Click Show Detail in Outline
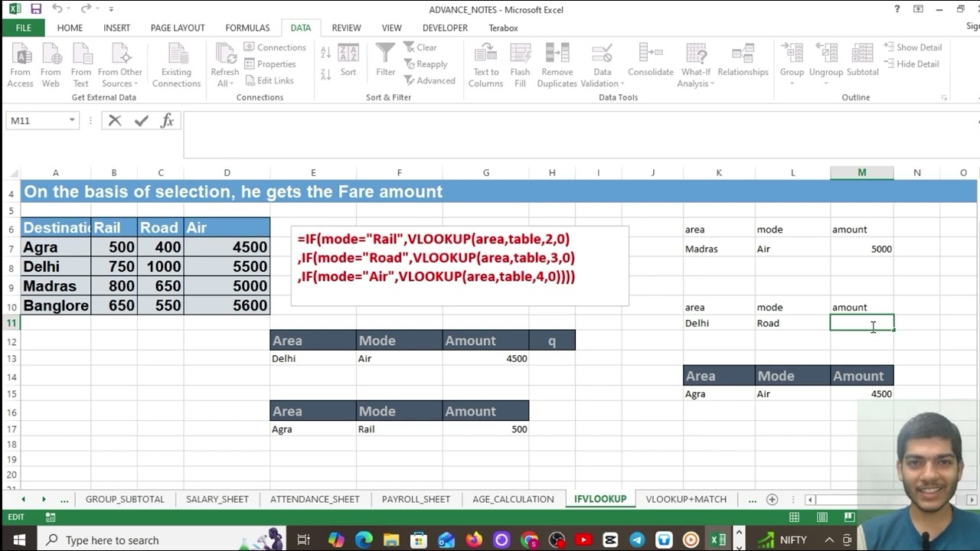980x551 pixels. point(913,47)
